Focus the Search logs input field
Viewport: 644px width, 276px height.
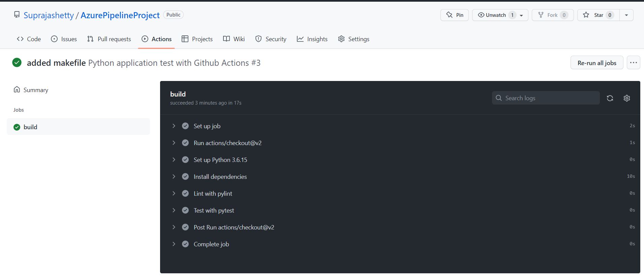546,98
